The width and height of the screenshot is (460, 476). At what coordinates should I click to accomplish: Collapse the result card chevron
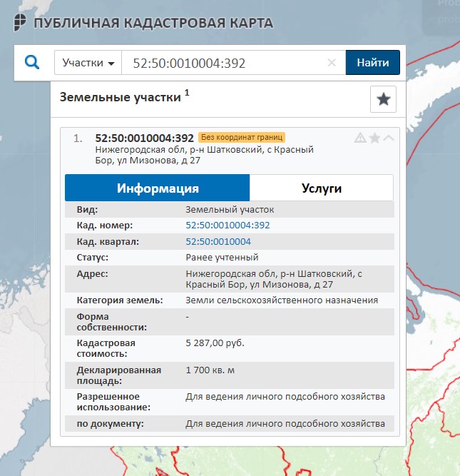[389, 138]
